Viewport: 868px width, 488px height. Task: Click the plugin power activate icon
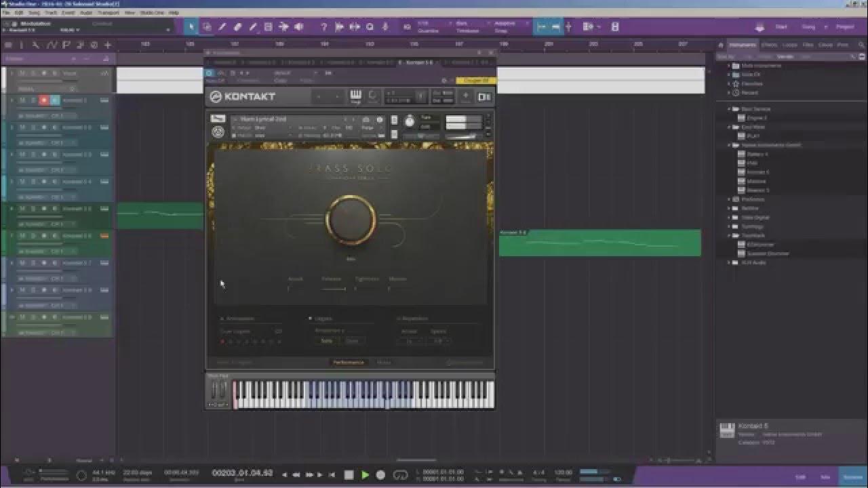click(x=210, y=73)
